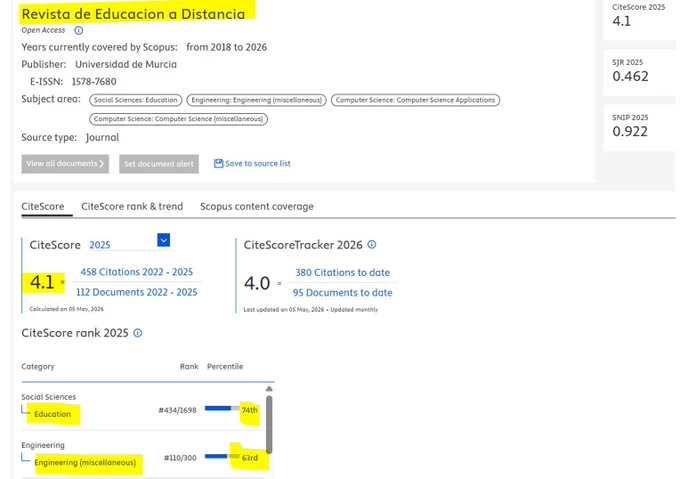
Task: Click the Engineering (miscellaneous) category label
Action: point(85,463)
